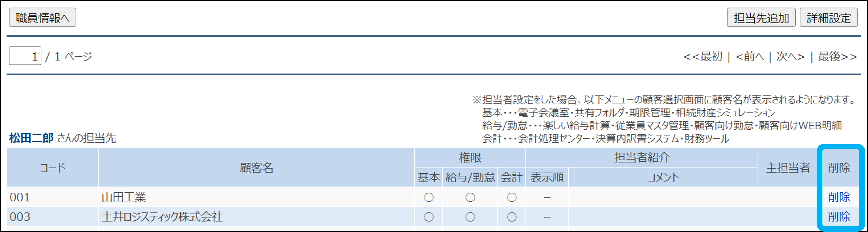
Task: Select 基本 permission circle for 山田工業
Action: coord(429,197)
